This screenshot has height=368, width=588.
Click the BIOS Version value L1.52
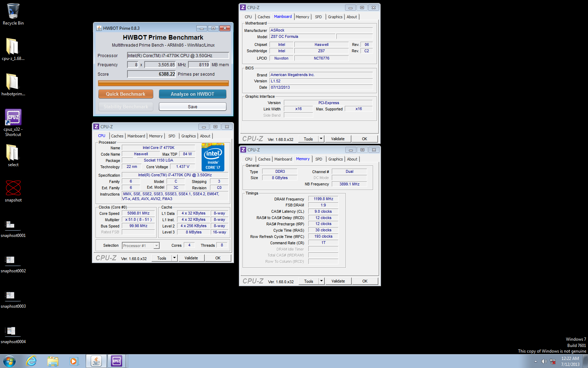[321, 81]
